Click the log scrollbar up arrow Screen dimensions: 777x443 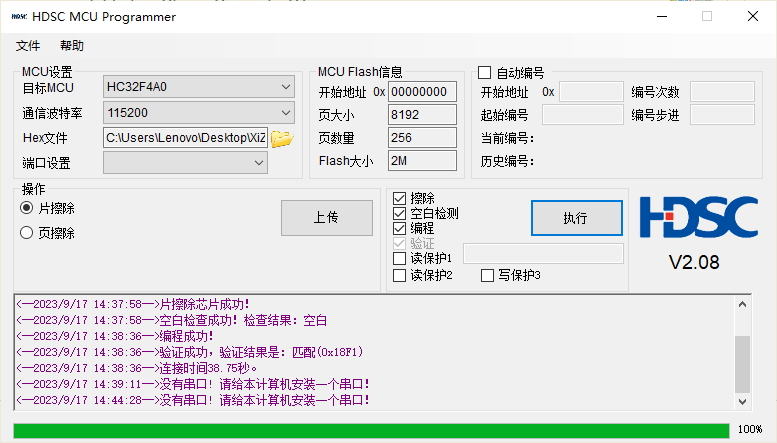[742, 304]
